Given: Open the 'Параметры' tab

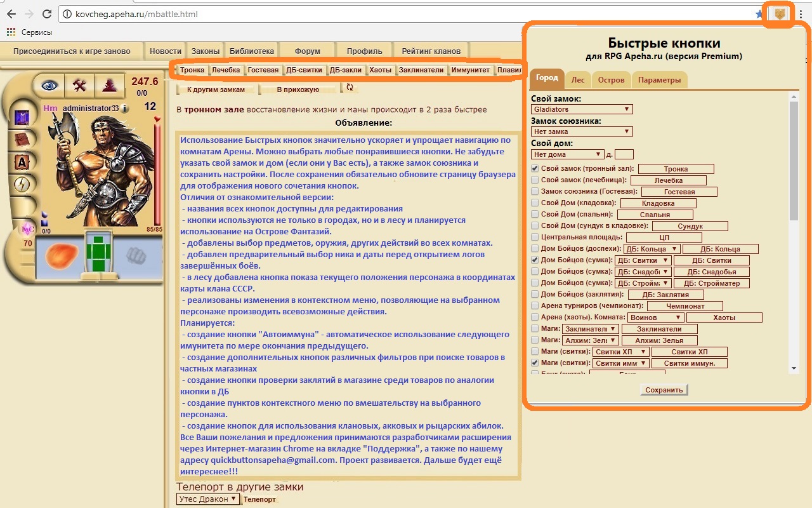Looking at the screenshot, I should [659, 80].
